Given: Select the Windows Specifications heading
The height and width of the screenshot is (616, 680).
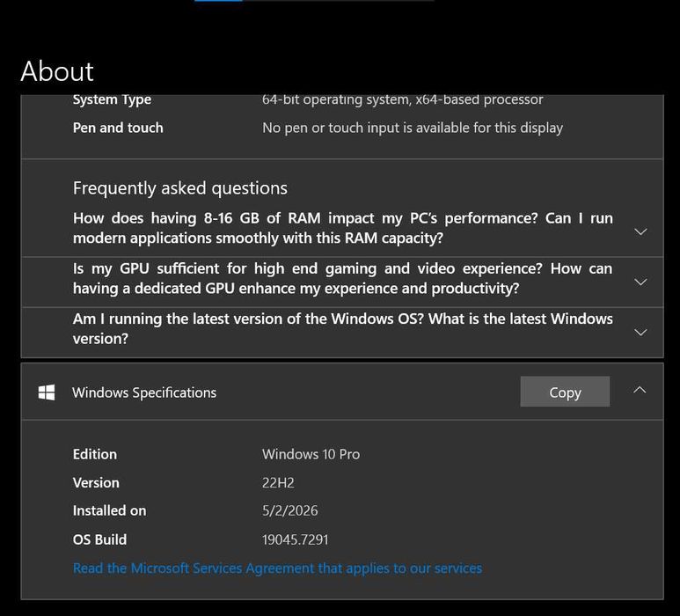Looking at the screenshot, I should click(x=144, y=392).
